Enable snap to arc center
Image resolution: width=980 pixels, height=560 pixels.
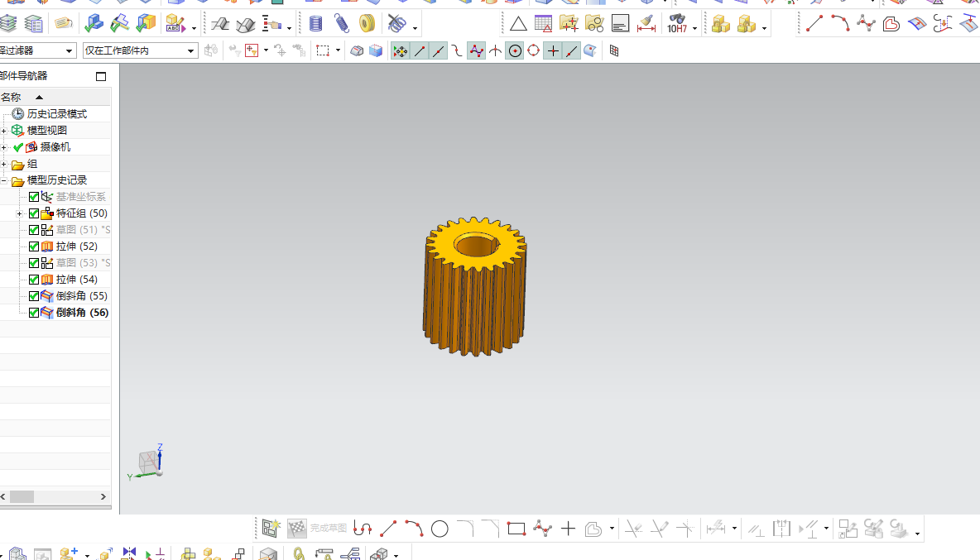[515, 51]
